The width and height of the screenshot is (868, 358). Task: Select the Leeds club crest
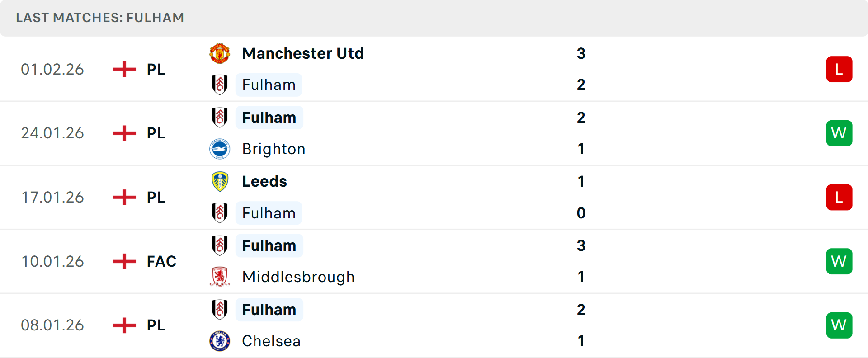click(x=220, y=181)
